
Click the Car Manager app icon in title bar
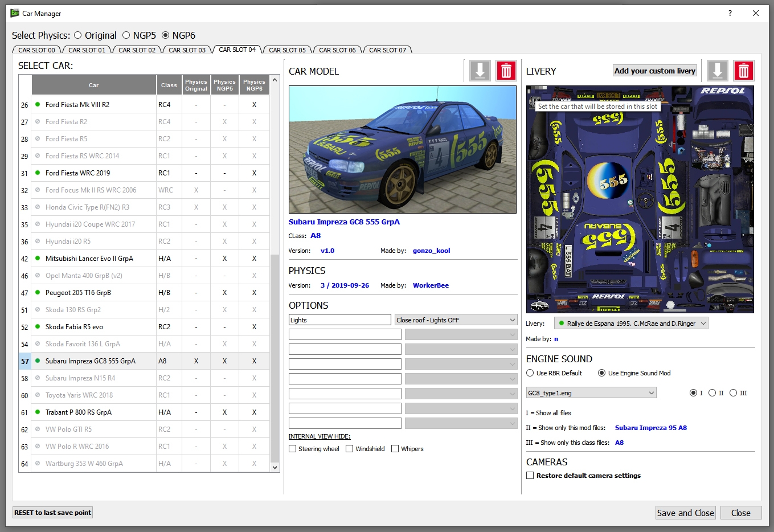[x=15, y=13]
